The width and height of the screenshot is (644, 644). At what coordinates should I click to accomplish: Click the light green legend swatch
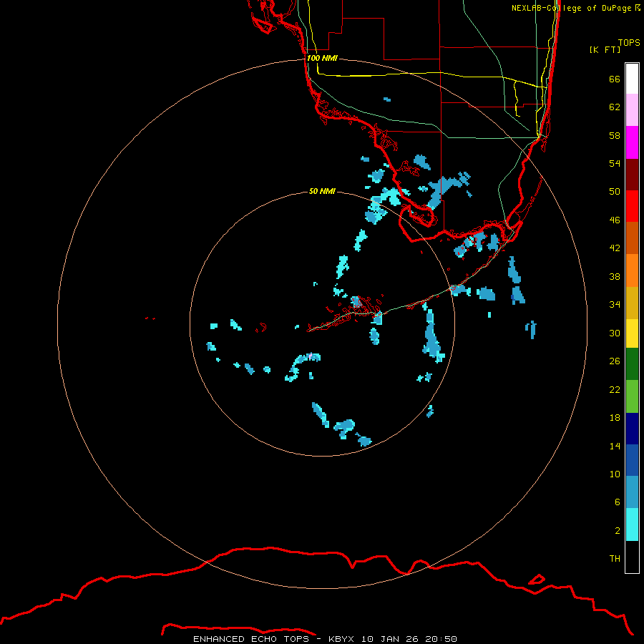coord(632,396)
